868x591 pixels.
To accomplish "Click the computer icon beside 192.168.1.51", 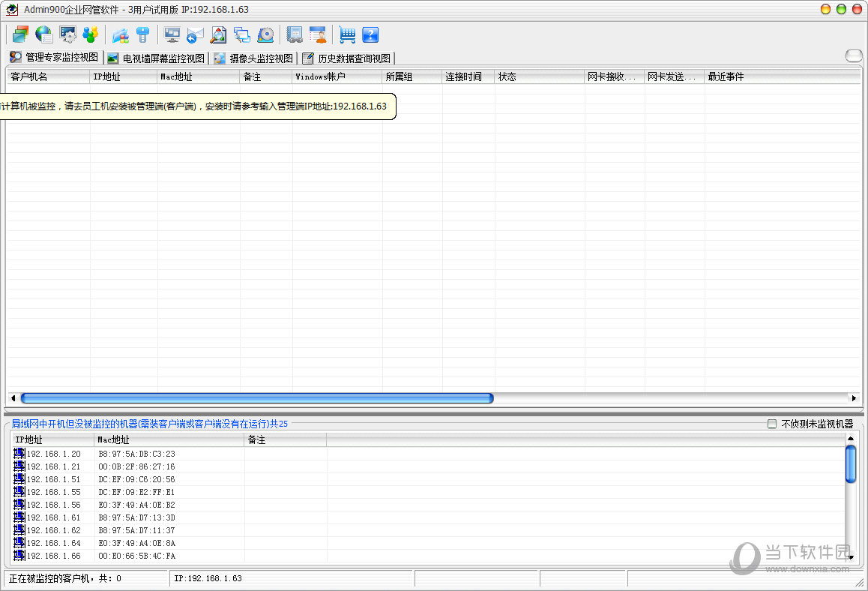I will point(19,478).
